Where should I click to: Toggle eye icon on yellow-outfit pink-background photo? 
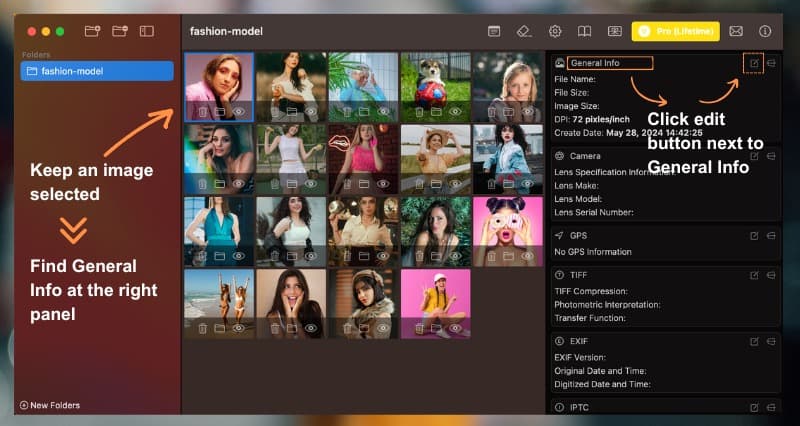pyautogui.click(x=456, y=328)
